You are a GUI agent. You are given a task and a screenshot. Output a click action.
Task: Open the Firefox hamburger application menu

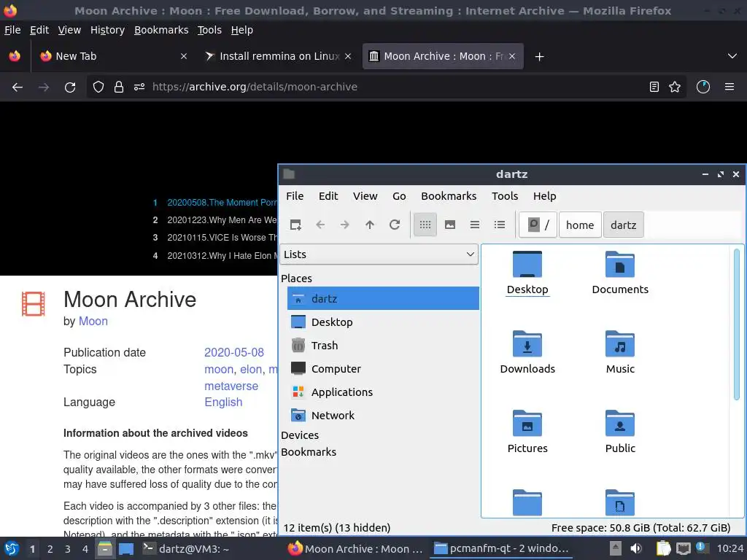pyautogui.click(x=729, y=87)
